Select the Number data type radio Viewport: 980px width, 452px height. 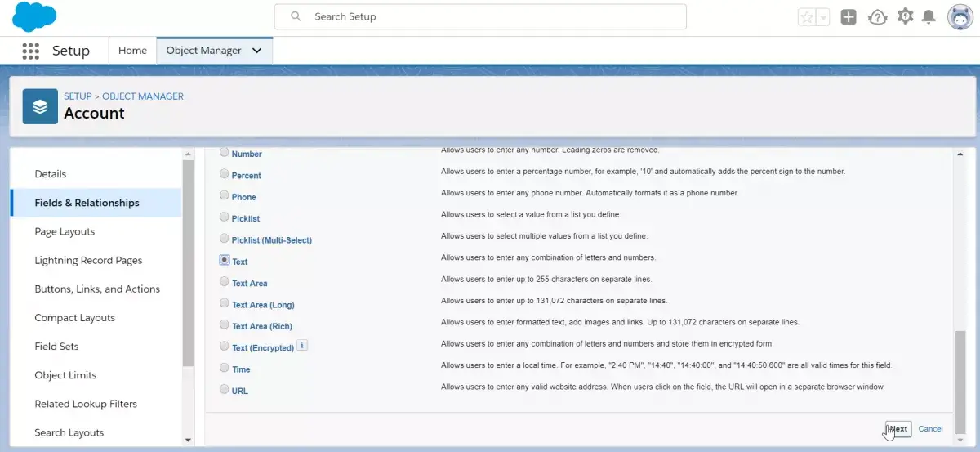tap(225, 153)
